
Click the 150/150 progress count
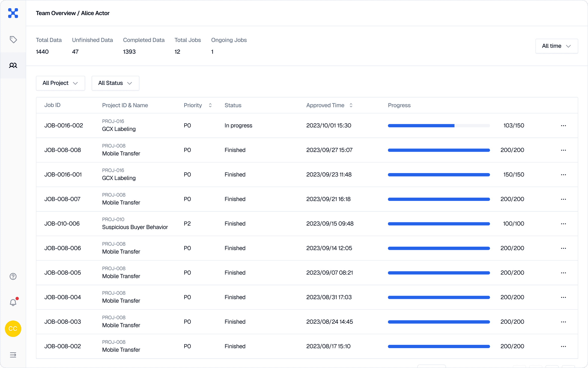coord(514,175)
